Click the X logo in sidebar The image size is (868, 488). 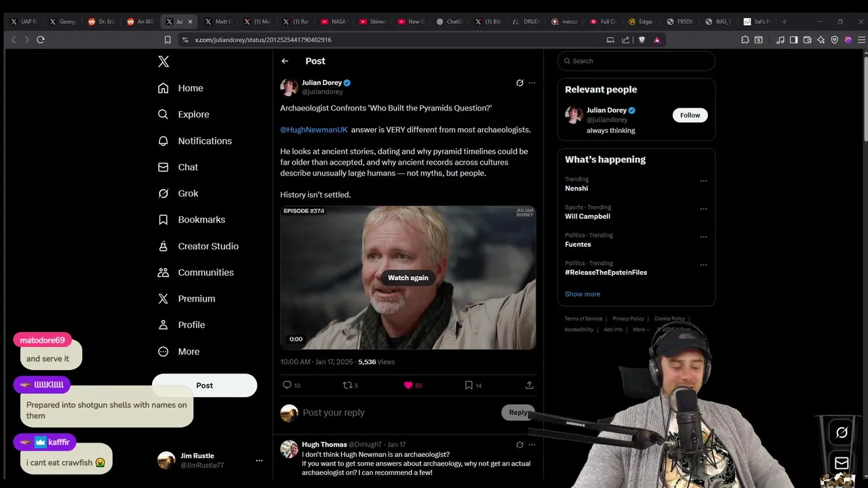163,62
